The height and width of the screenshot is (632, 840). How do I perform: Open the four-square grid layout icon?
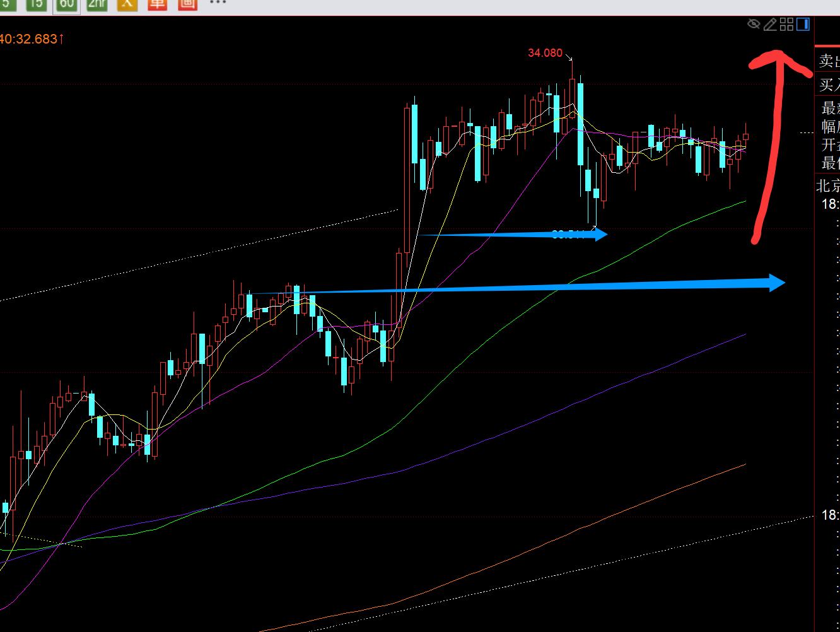coord(786,24)
